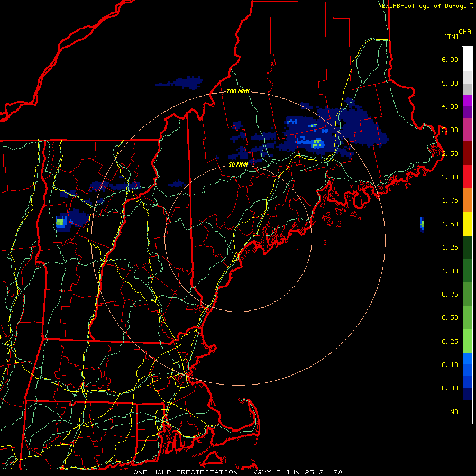Select the dark red legend swatch near 2.50
This screenshot has width=476, height=476.
(x=467, y=153)
